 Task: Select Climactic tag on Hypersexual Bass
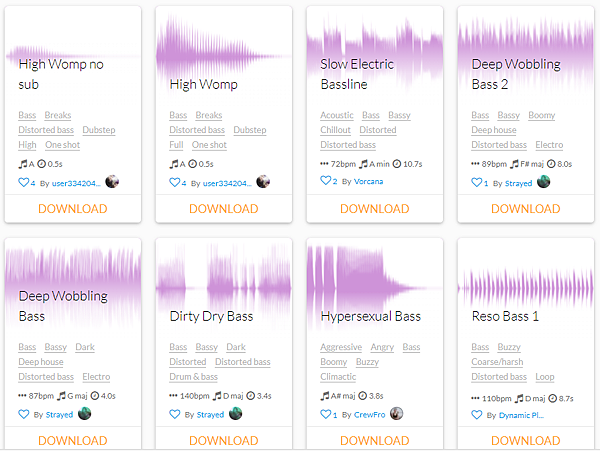coord(338,377)
